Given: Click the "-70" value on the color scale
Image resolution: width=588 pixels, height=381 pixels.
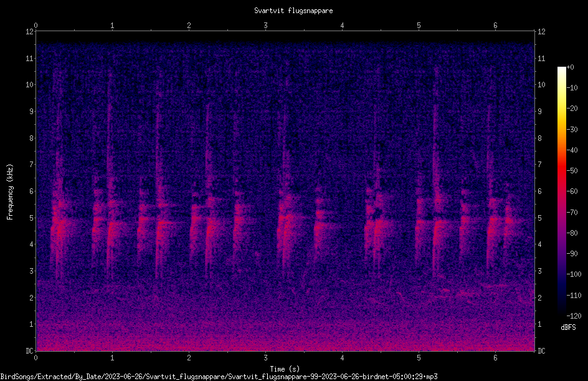Looking at the screenshot, I should click(572, 213).
